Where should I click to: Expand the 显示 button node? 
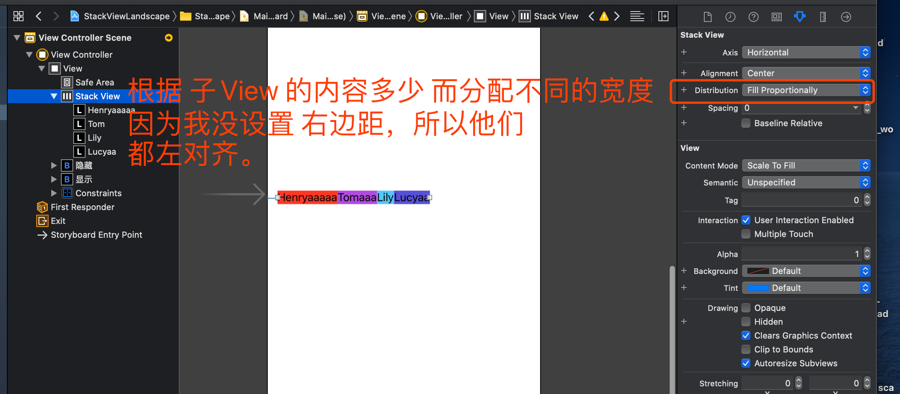click(54, 179)
